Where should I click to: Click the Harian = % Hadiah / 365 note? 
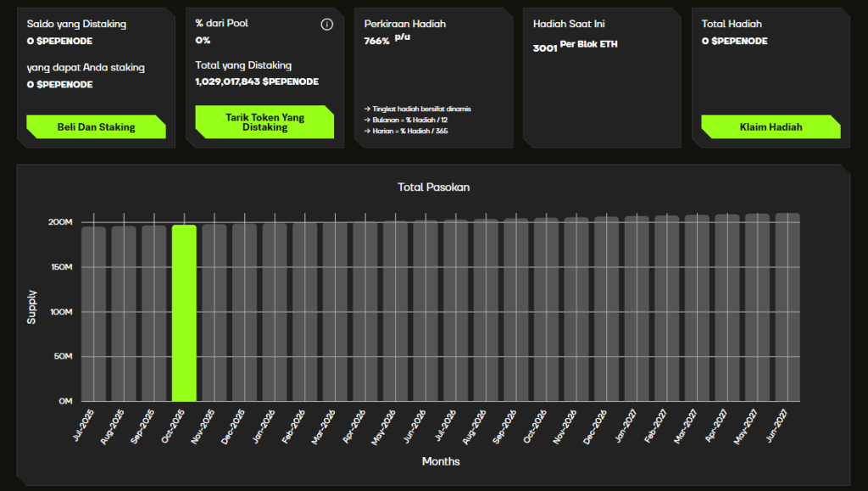click(406, 131)
